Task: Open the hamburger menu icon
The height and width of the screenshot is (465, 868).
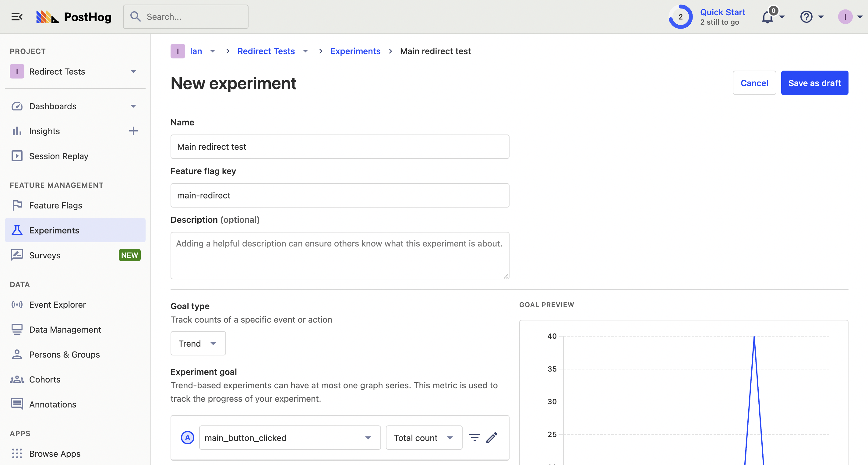Action: tap(16, 16)
